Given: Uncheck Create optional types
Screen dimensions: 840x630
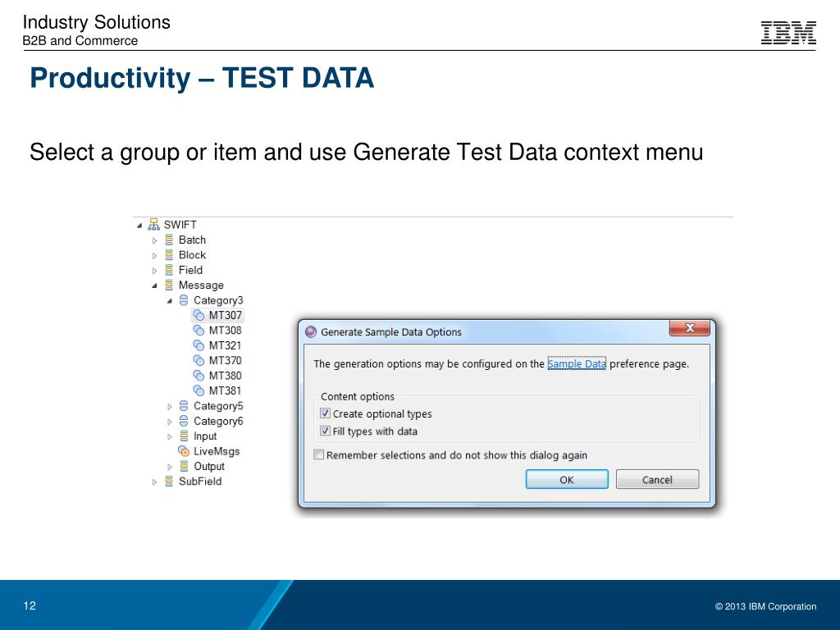Looking at the screenshot, I should [x=325, y=413].
